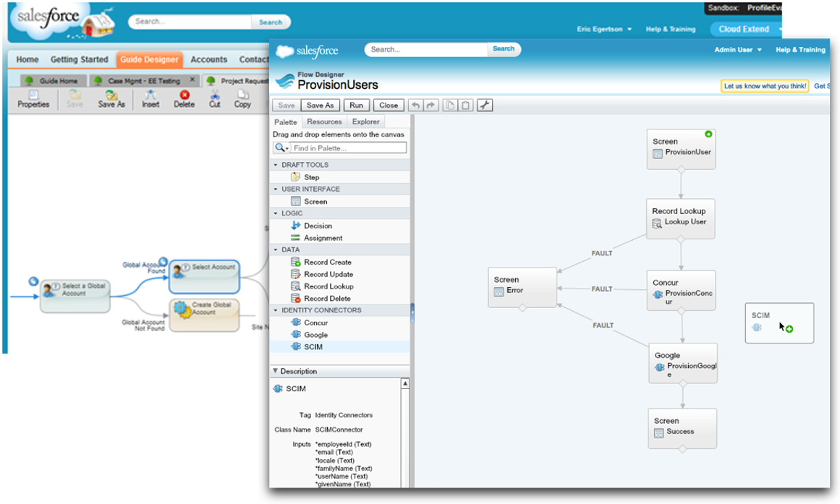Open the palette search filter dropdown

(x=281, y=148)
